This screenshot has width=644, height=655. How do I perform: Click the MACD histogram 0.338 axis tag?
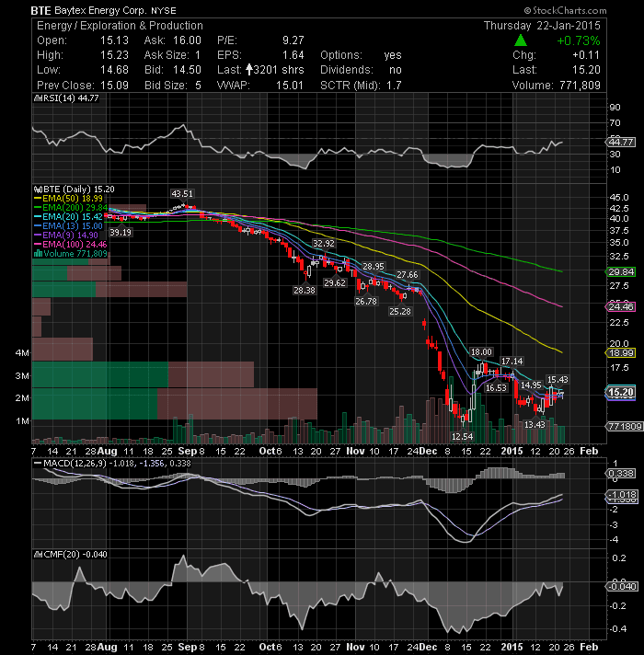621,473
